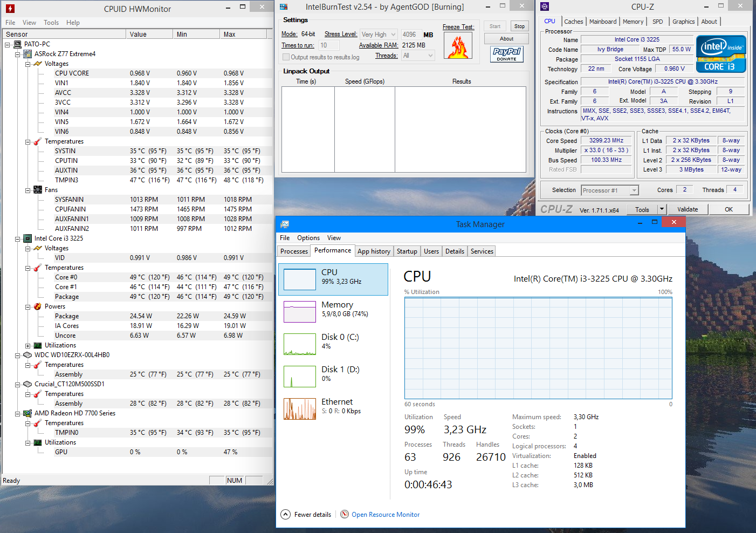Click the ASRock Z77 Extreme4 motherboard icon
Image resolution: width=756 pixels, height=533 pixels.
click(x=28, y=54)
